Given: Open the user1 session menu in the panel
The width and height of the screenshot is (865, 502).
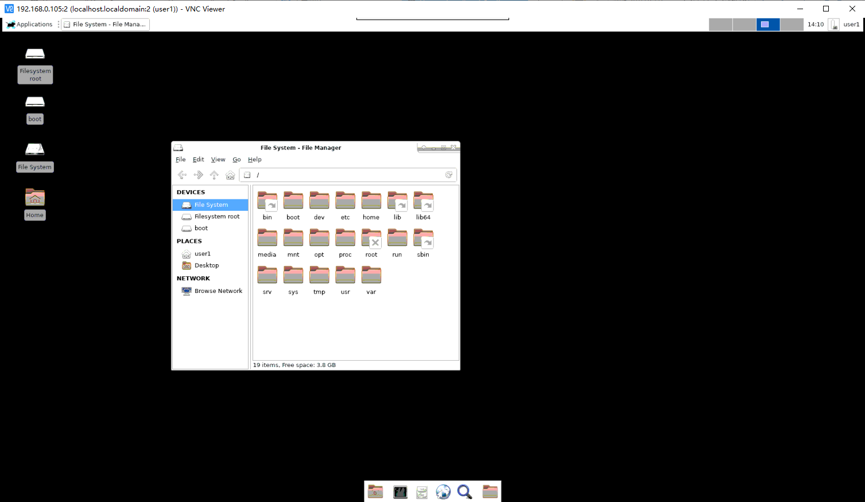Looking at the screenshot, I should (x=851, y=24).
